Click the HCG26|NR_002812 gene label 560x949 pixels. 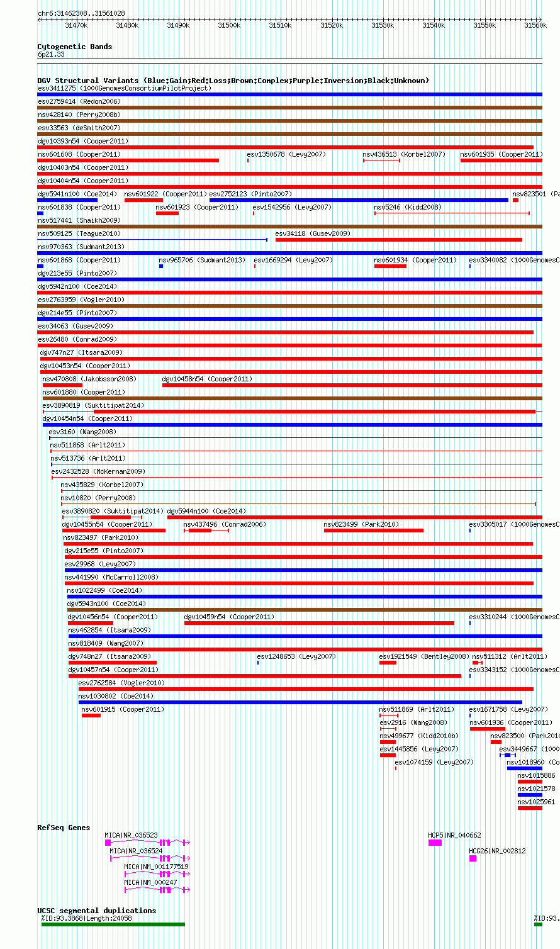(x=497, y=851)
